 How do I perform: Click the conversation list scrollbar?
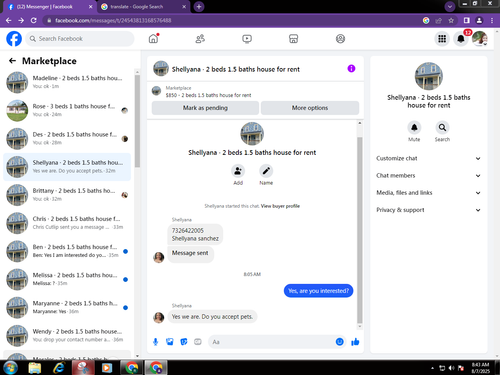(137, 121)
